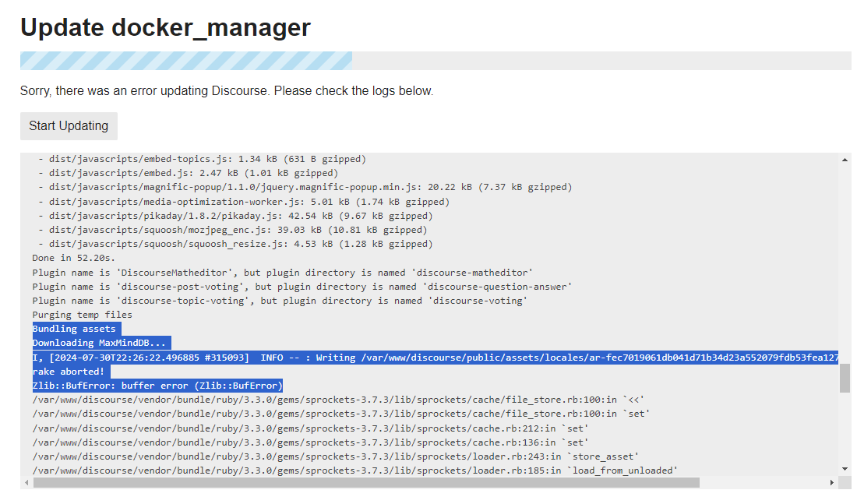Click the horizontal scrollbar left arrow
Image resolution: width=857 pixels, height=504 pixels.
[x=26, y=483]
